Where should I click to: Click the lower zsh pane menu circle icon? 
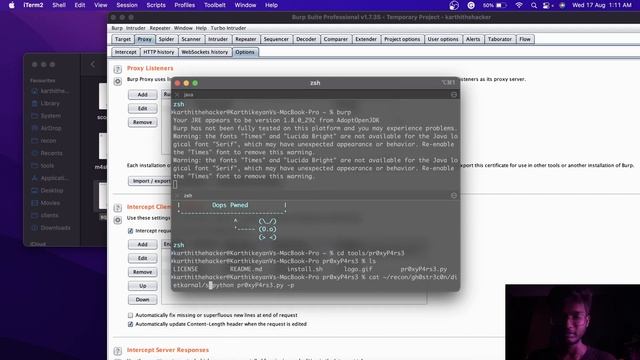pos(453,196)
